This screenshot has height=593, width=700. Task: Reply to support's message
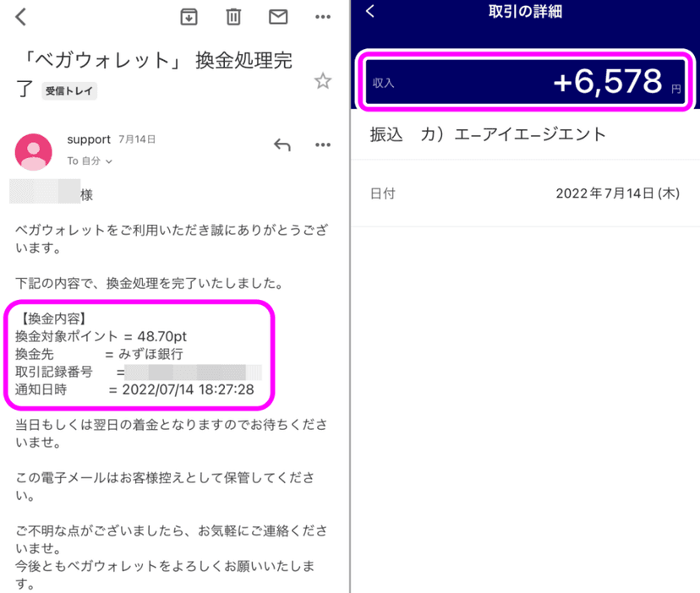(282, 144)
